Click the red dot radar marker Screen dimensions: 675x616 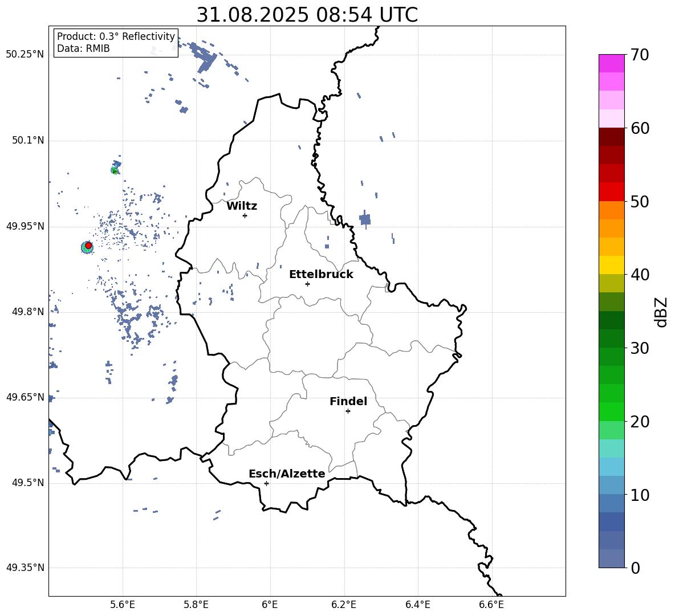click(88, 246)
